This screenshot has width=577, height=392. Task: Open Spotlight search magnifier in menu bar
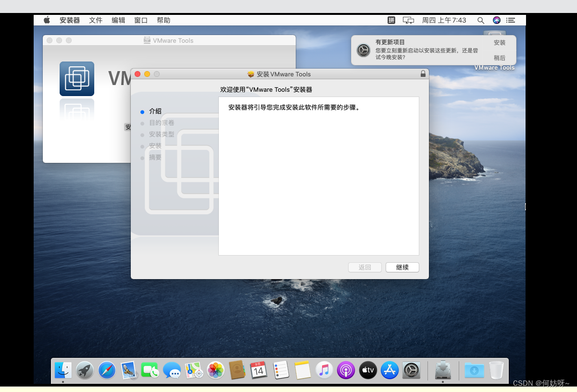480,20
